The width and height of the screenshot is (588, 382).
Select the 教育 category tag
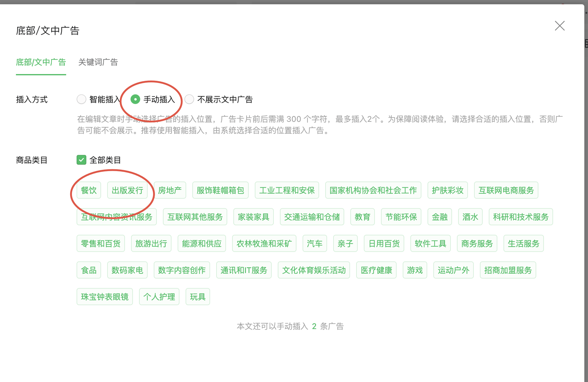coord(363,217)
